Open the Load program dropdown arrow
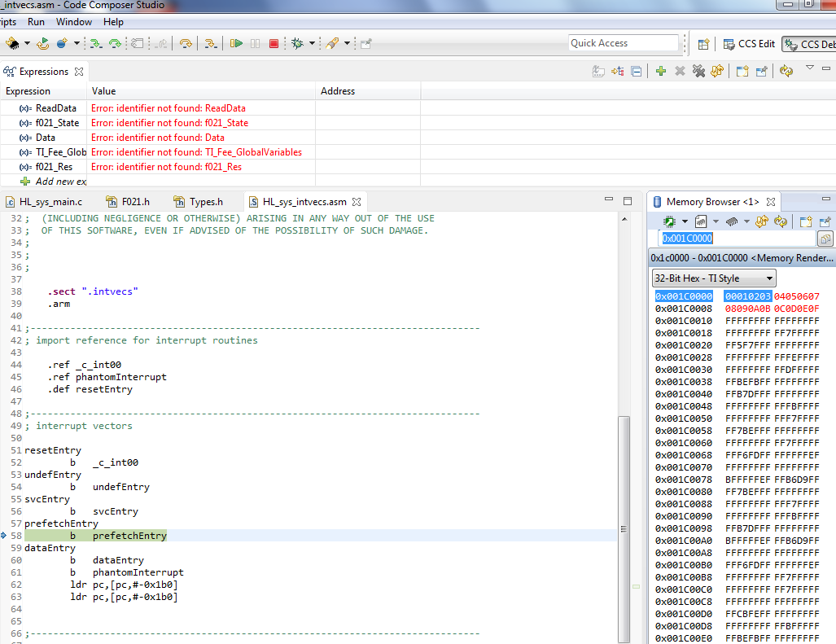836x644 pixels. tap(27, 43)
